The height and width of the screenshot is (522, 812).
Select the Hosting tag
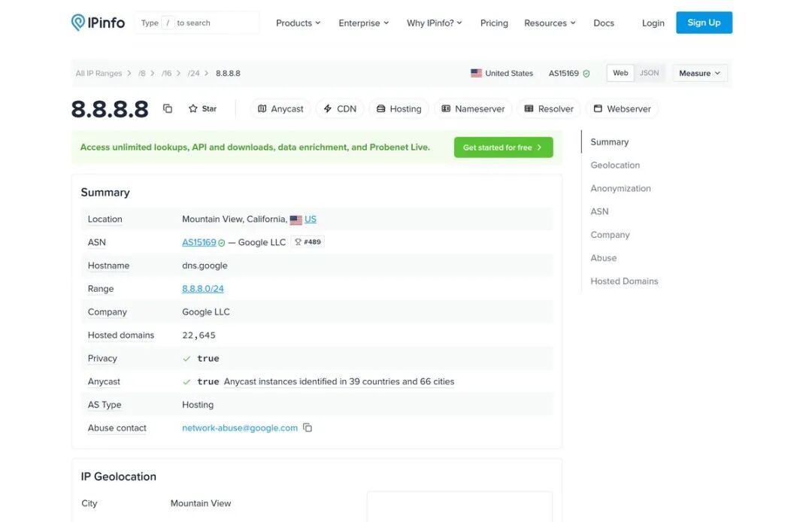pyautogui.click(x=398, y=109)
